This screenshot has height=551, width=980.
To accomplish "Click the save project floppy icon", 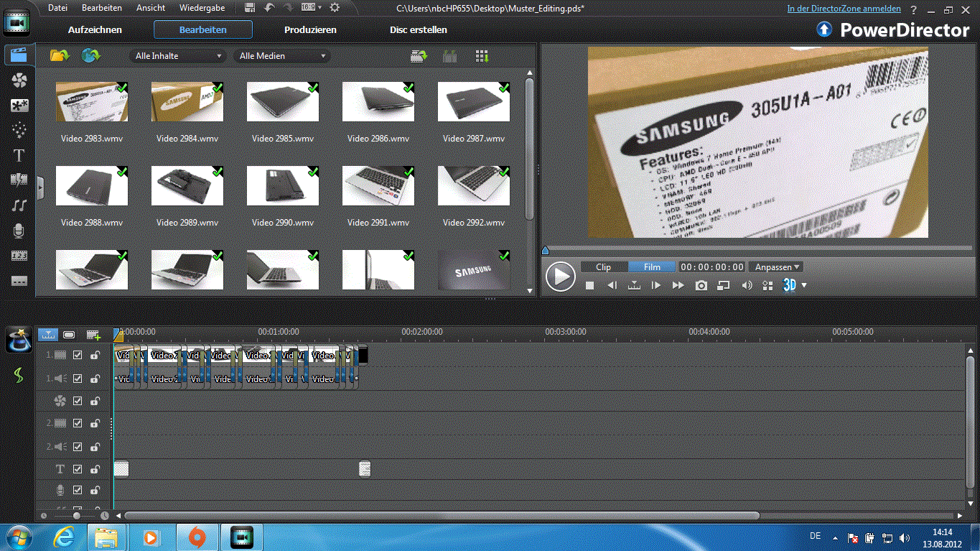I will click(250, 8).
